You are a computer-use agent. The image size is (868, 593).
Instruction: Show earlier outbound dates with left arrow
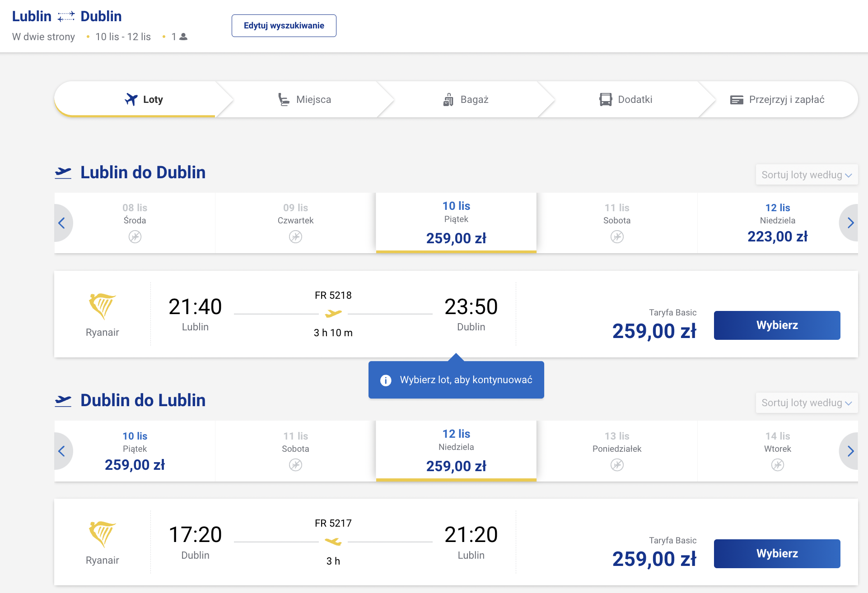coord(62,223)
